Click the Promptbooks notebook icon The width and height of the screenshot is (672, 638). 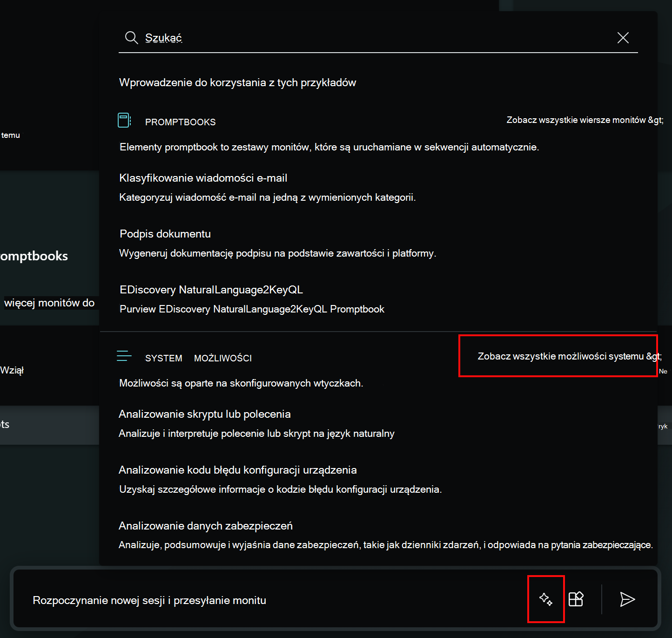[x=124, y=120]
